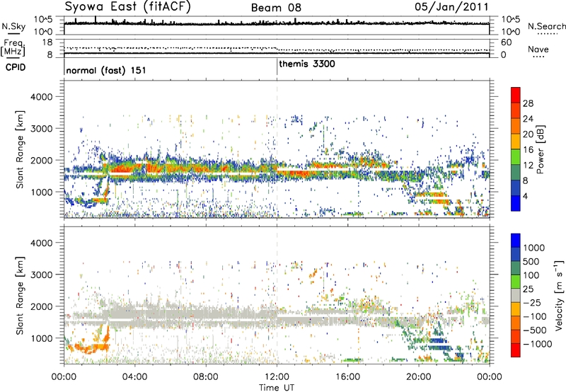Select the N.Search legend label
Screen dimensions: 566x392
[546, 26]
